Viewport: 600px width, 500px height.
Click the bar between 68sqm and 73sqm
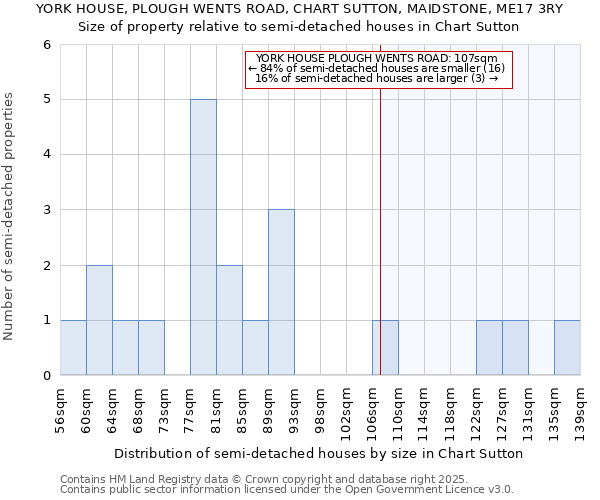coord(152,347)
